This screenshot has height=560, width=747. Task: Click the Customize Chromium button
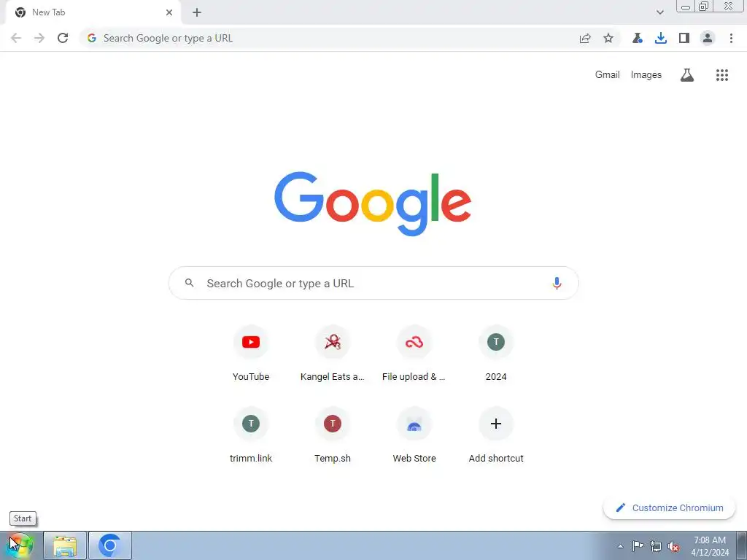coord(670,507)
